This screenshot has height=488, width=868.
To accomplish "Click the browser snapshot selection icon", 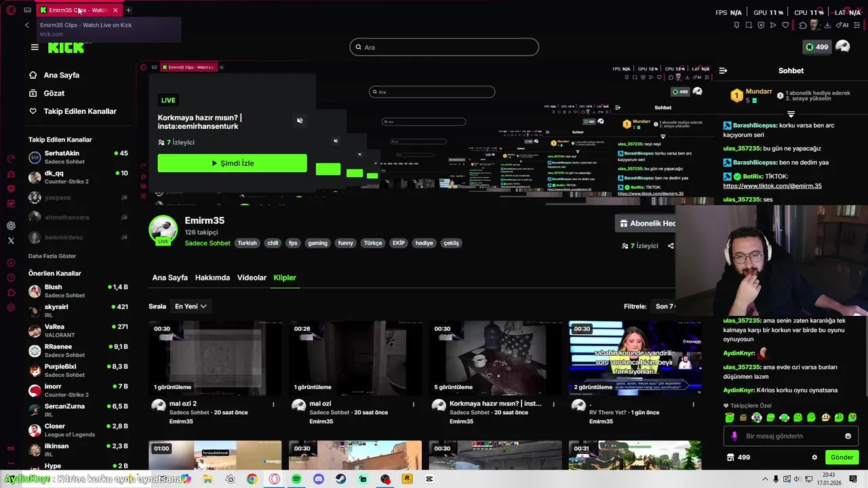I will click(x=749, y=25).
